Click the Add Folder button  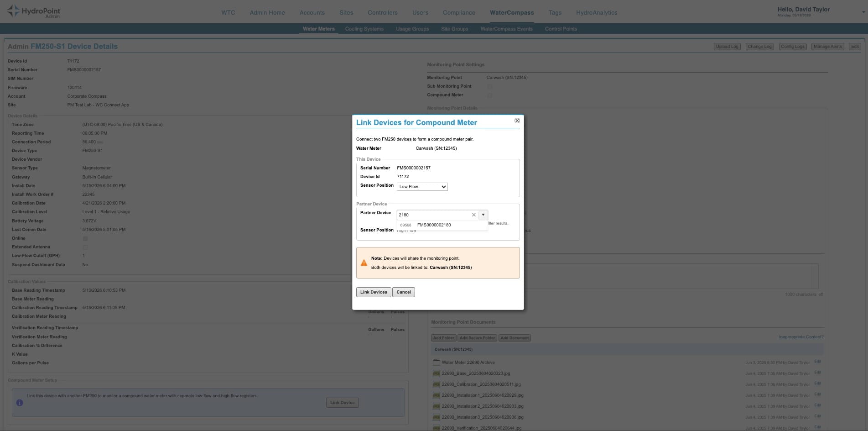[443, 338]
